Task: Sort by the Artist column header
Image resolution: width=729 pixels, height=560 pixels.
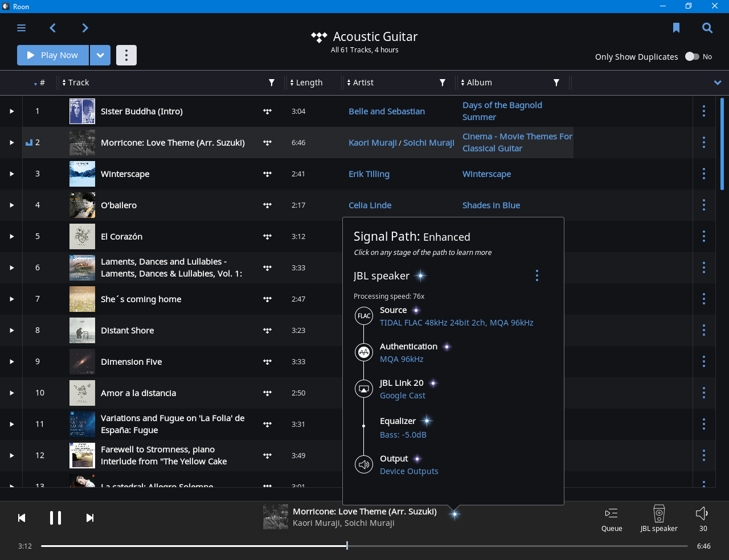Action: (x=360, y=83)
